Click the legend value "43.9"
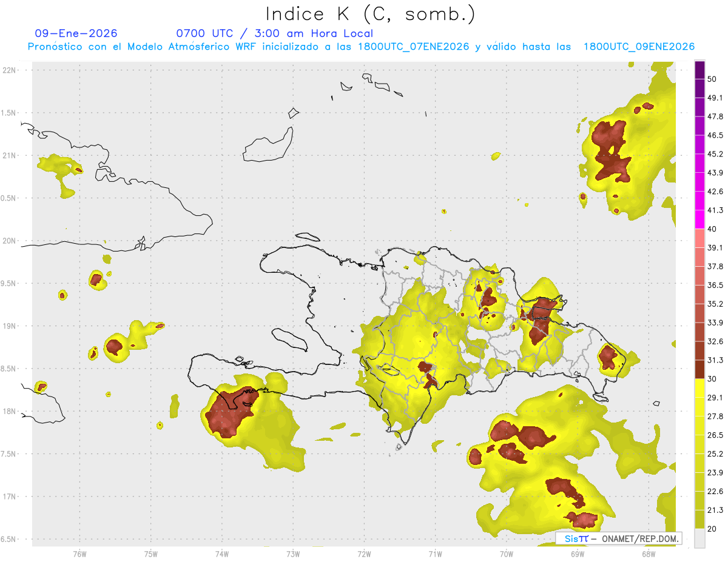 coord(715,173)
